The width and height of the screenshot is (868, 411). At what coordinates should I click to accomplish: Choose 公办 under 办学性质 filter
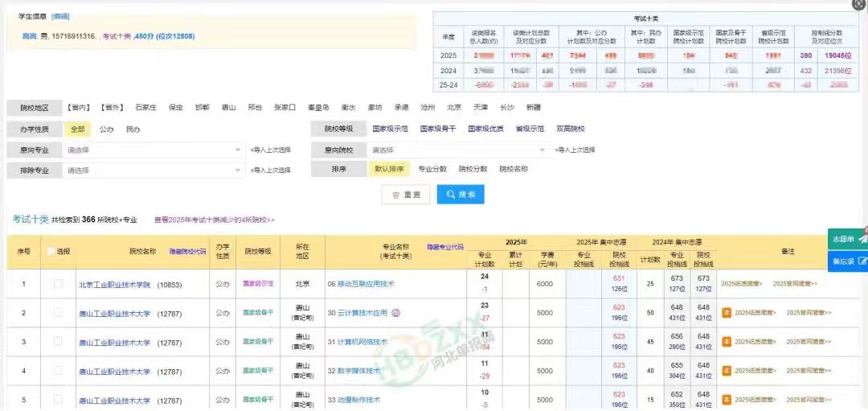(x=106, y=129)
